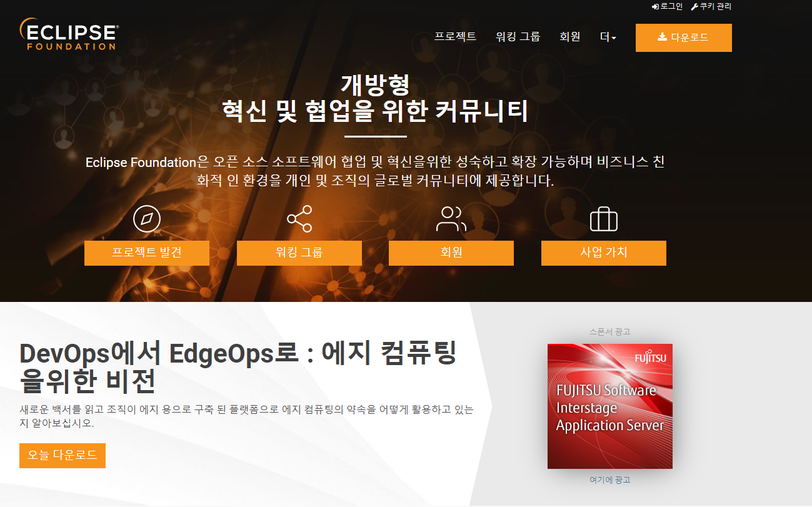Image resolution: width=812 pixels, height=507 pixels.
Task: Click the 여기에 광고 link
Action: (610, 480)
